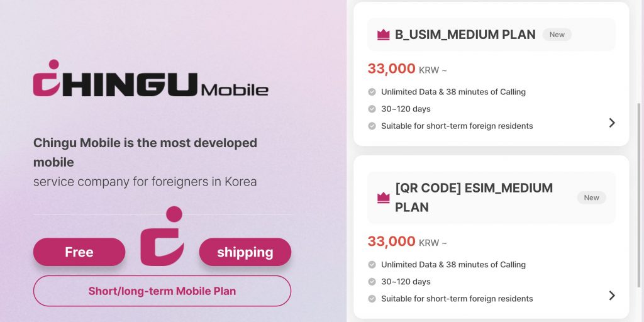
Task: Click the crown icon beside B_USIM_MEDIUM PLAN
Action: click(x=384, y=35)
